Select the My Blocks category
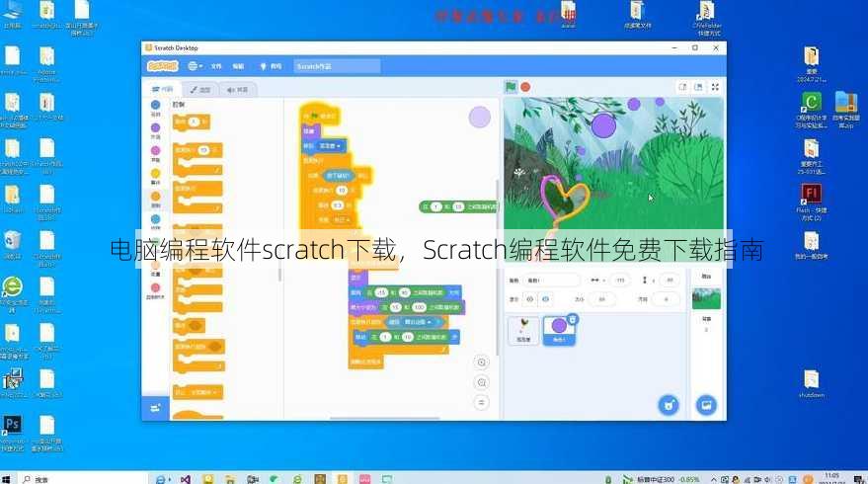This screenshot has width=868, height=484. click(x=156, y=290)
